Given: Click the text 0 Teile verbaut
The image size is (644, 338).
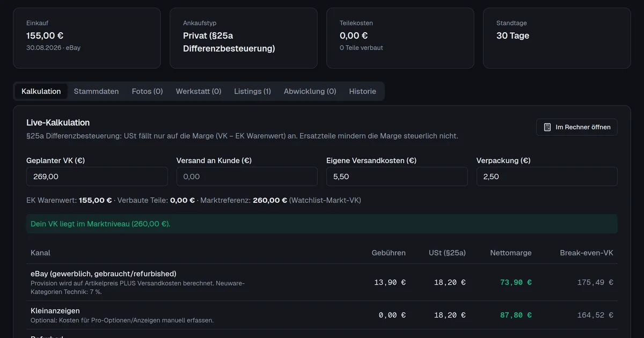Looking at the screenshot, I should (361, 48).
